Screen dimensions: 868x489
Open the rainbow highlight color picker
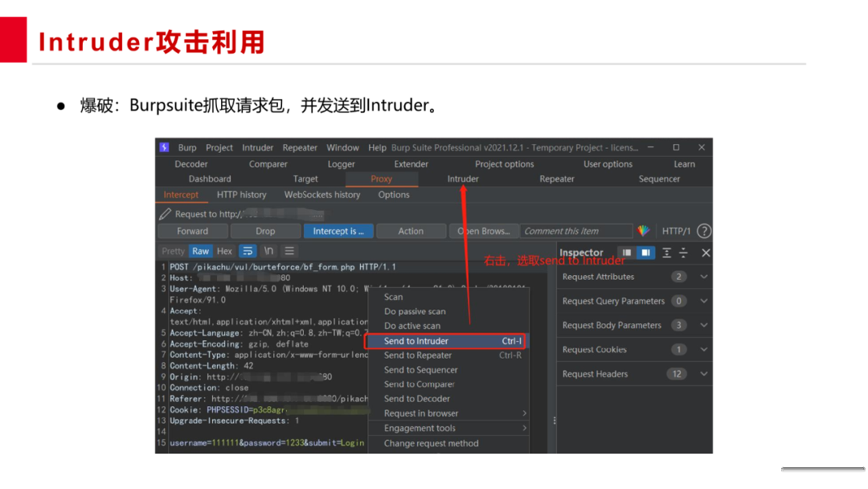coord(643,231)
